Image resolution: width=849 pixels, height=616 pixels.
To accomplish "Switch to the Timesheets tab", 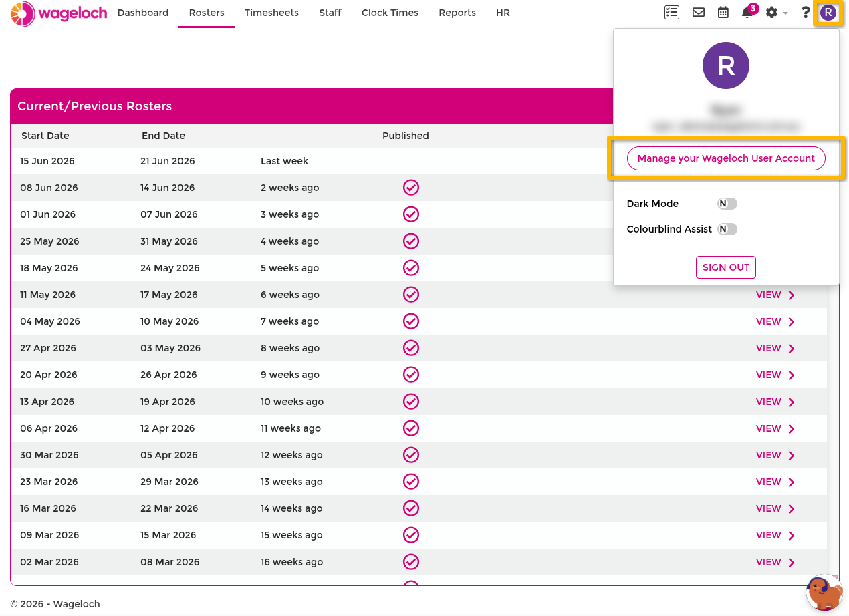I will tap(271, 13).
